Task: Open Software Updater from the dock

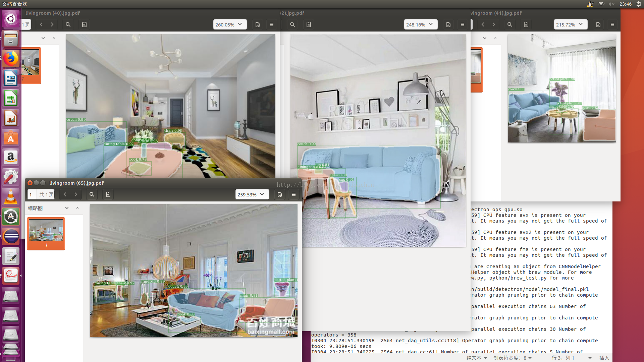Action: pyautogui.click(x=11, y=217)
